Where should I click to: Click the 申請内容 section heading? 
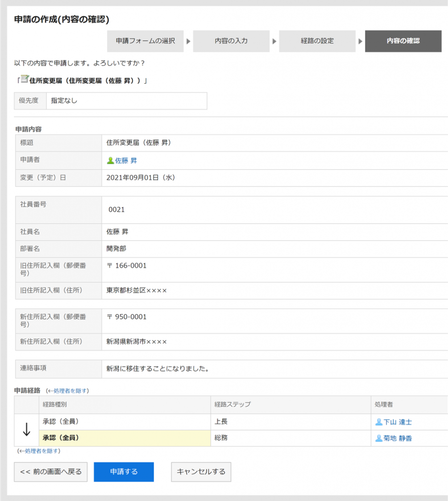click(x=28, y=129)
